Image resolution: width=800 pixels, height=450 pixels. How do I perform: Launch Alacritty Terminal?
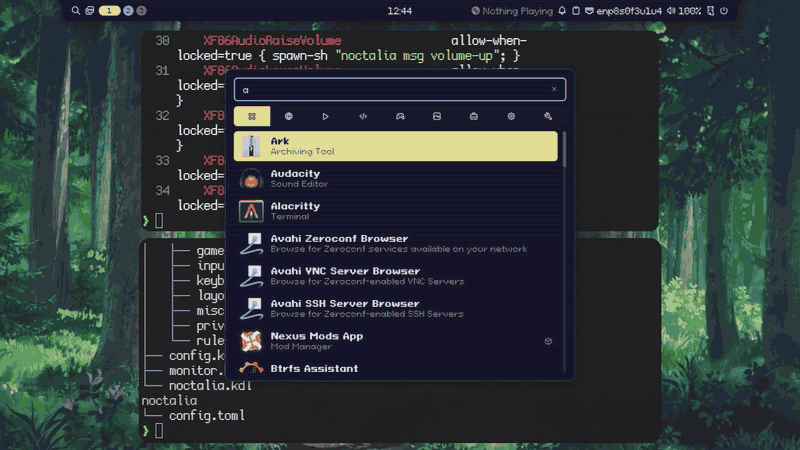click(x=396, y=211)
